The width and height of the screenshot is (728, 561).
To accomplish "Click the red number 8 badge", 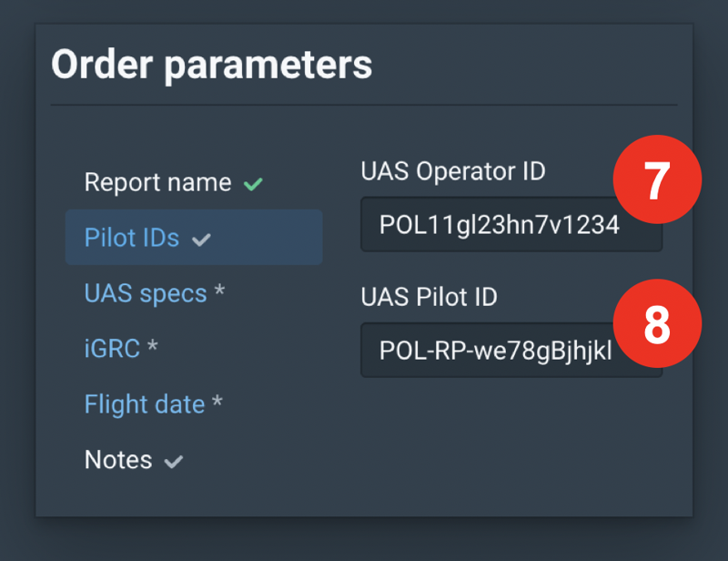I will (x=657, y=326).
